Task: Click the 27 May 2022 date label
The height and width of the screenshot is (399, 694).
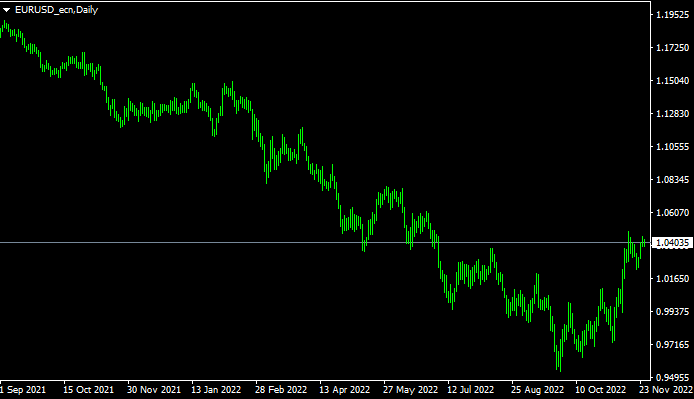Action: [x=410, y=390]
